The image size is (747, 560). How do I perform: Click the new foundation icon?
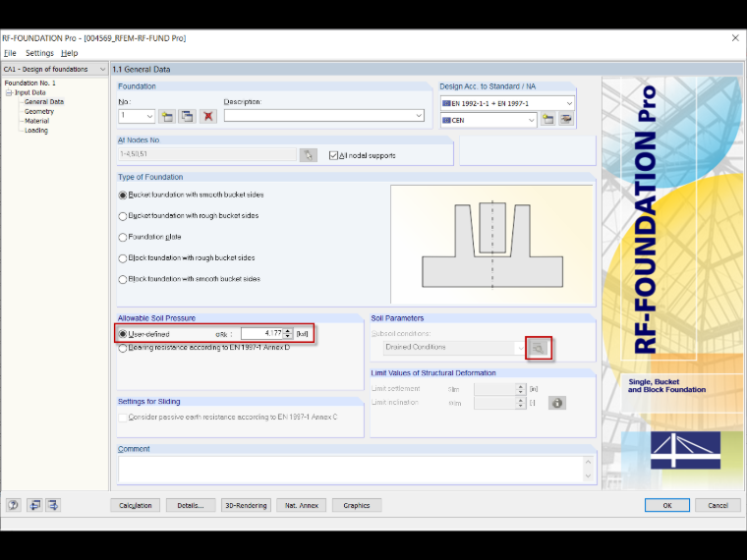click(167, 116)
